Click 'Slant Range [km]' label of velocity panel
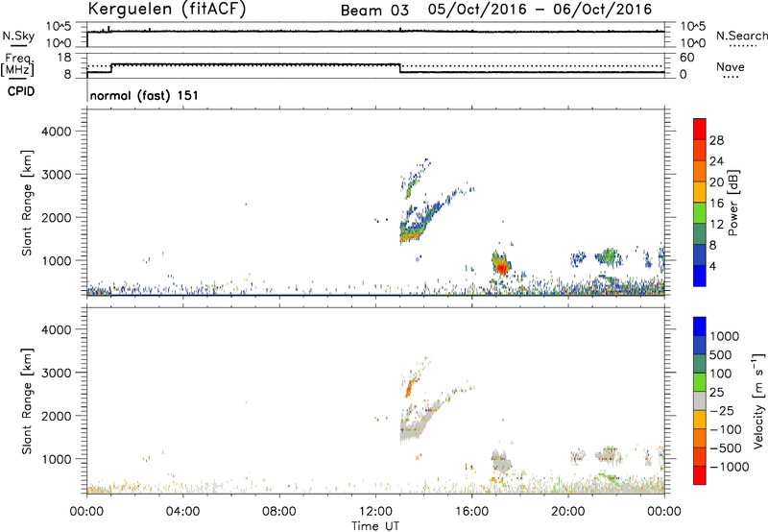 click(x=27, y=401)
